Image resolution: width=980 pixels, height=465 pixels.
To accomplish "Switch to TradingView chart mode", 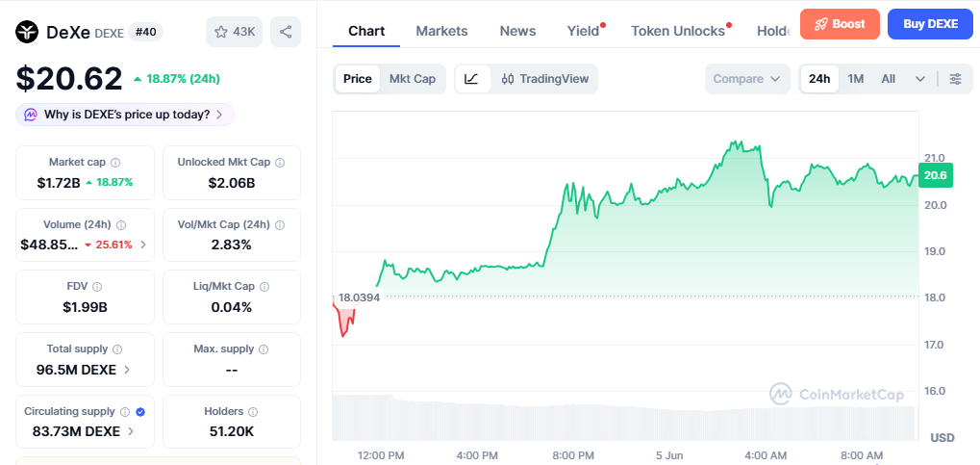I will point(545,79).
